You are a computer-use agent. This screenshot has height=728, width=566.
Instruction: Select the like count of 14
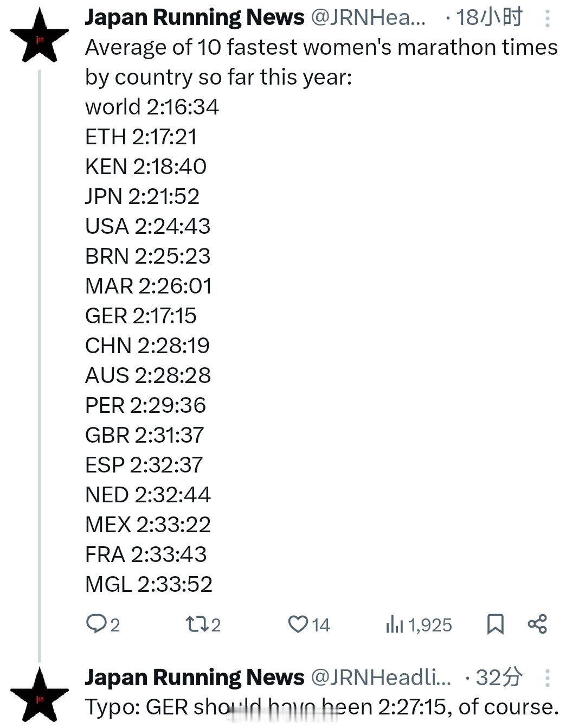coord(321,625)
